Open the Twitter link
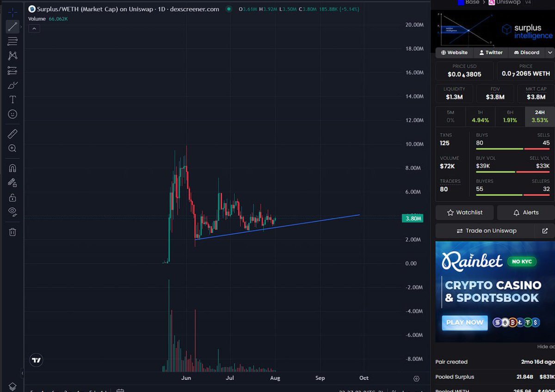 [x=491, y=52]
